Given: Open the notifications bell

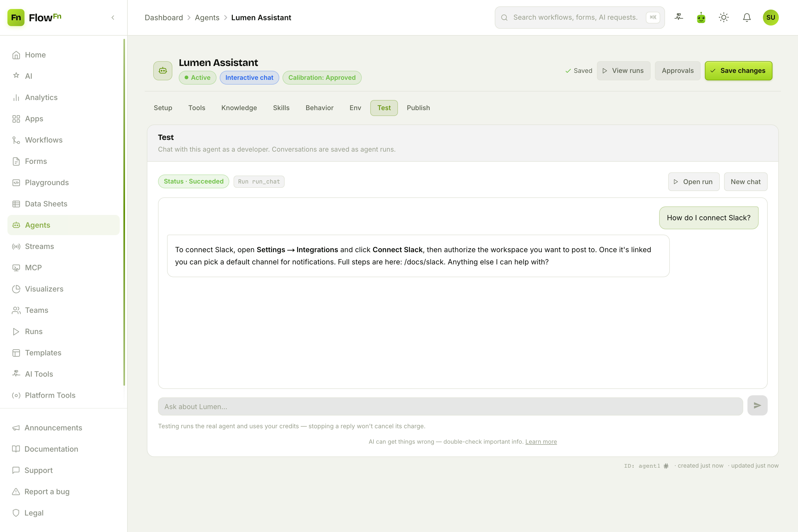Looking at the screenshot, I should point(746,18).
